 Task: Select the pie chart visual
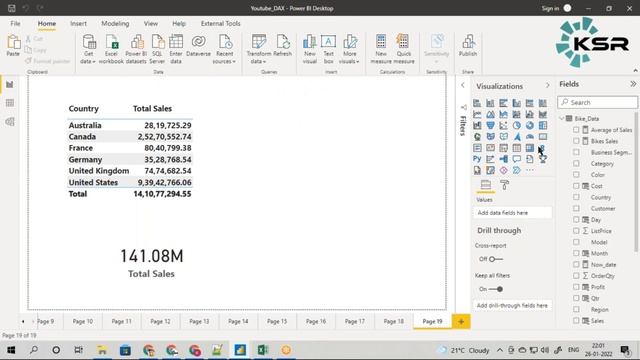point(517,126)
